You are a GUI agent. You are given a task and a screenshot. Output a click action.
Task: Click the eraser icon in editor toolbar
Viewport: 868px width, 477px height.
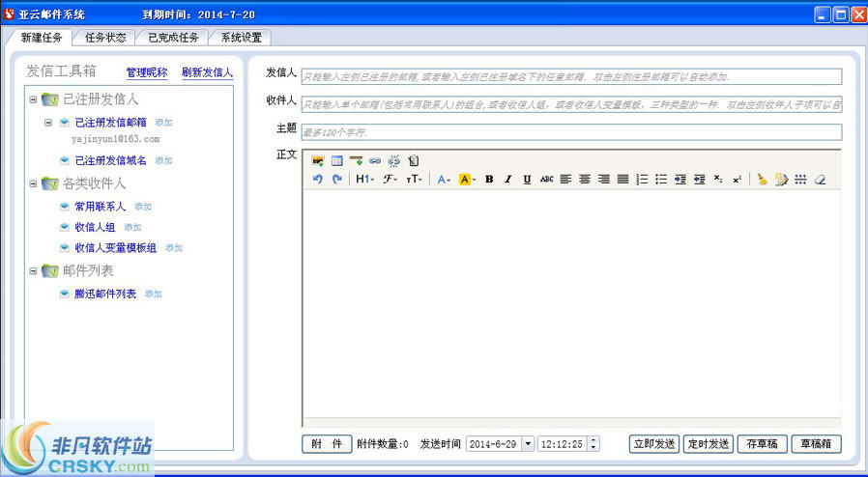click(820, 179)
